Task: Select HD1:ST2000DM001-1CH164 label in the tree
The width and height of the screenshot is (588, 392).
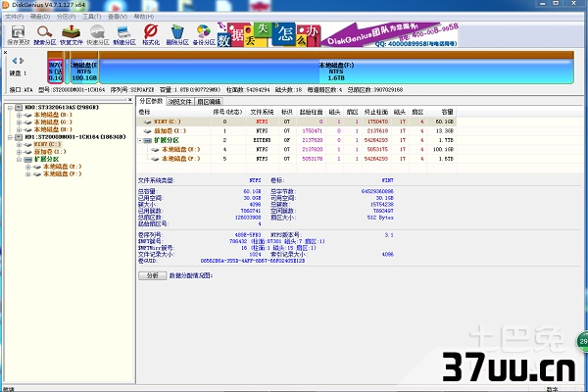Action: click(x=75, y=137)
